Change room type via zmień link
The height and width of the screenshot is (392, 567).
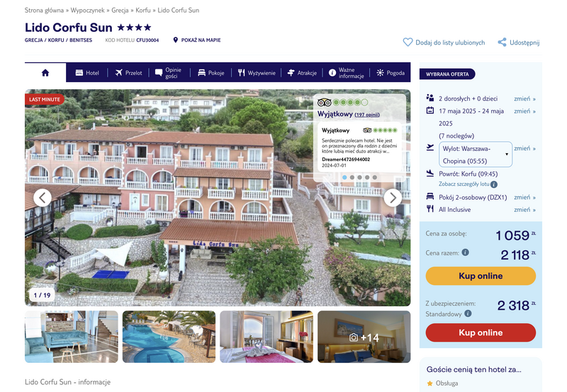pos(524,197)
